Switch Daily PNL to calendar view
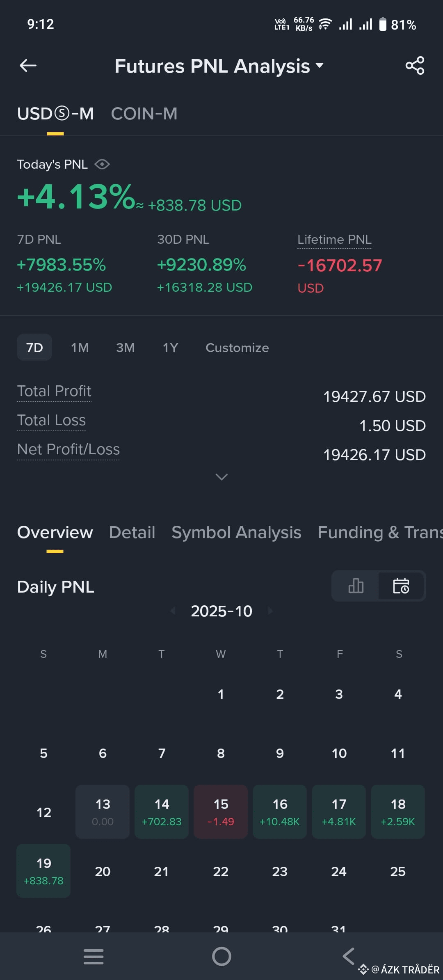 tap(401, 586)
